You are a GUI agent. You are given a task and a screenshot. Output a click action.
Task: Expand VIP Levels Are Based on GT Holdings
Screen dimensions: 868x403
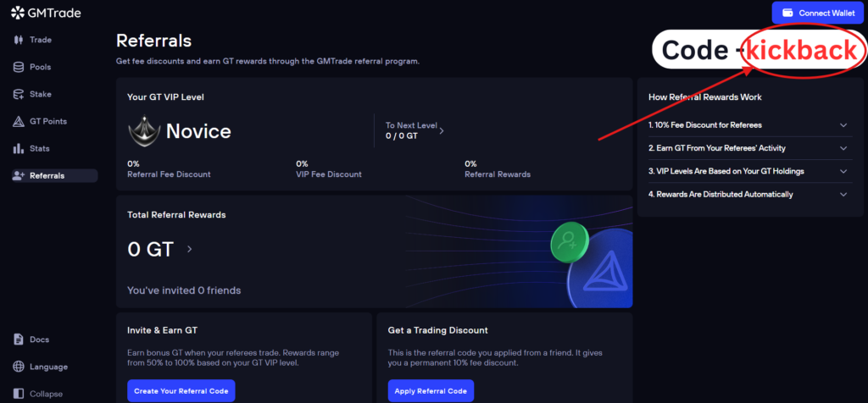[x=750, y=171]
